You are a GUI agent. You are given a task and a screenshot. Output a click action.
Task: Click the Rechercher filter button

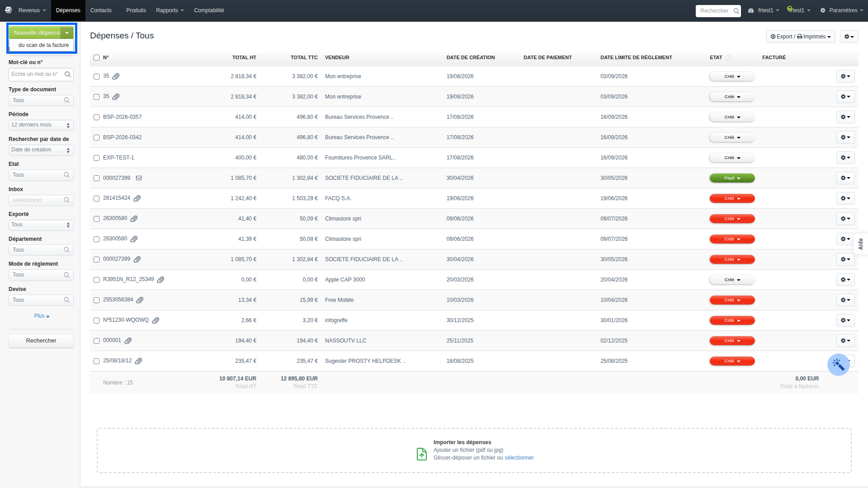(41, 341)
